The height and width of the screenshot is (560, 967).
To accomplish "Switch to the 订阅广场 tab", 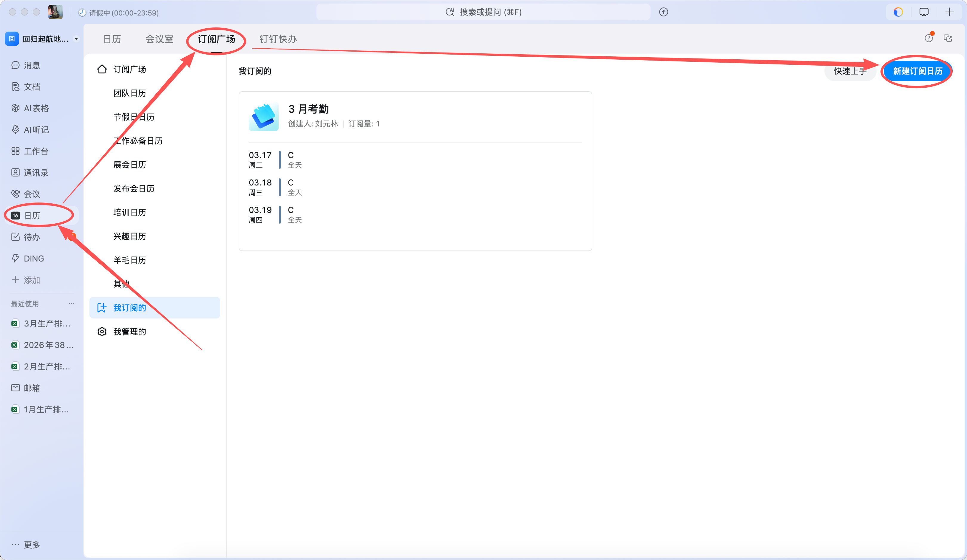I will click(x=216, y=39).
